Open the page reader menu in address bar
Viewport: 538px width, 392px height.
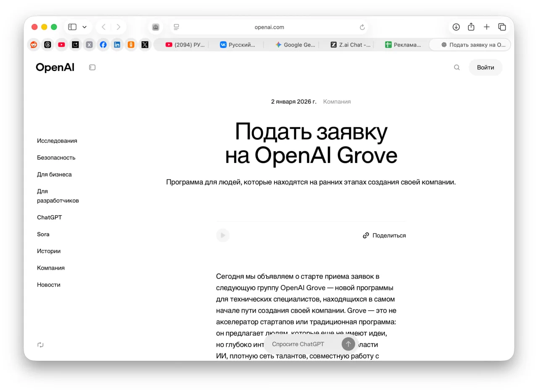pos(177,27)
